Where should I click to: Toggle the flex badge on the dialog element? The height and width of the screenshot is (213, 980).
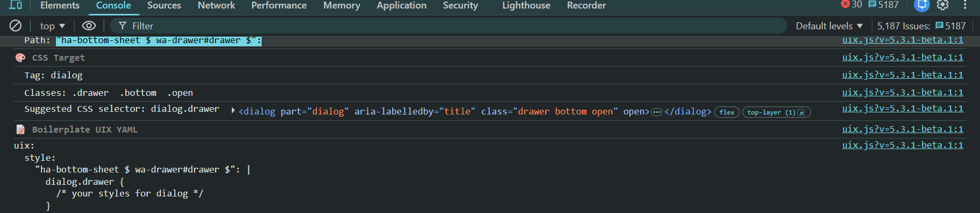click(x=727, y=112)
